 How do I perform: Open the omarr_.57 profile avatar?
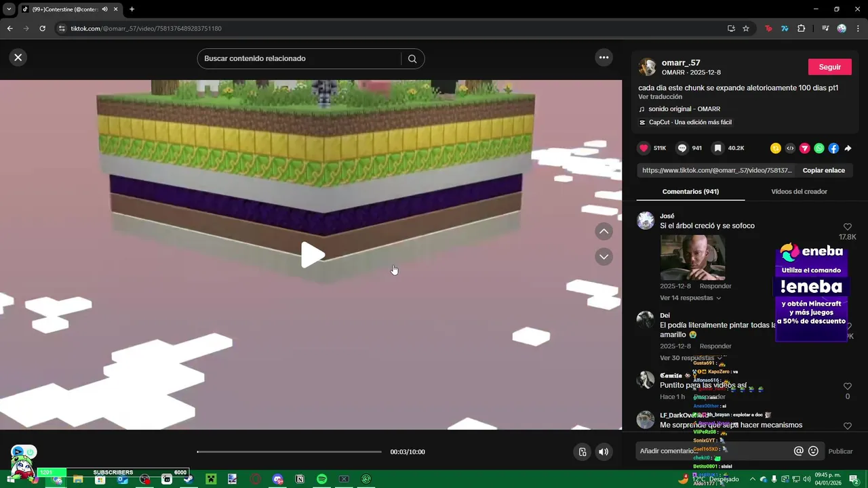(x=648, y=67)
